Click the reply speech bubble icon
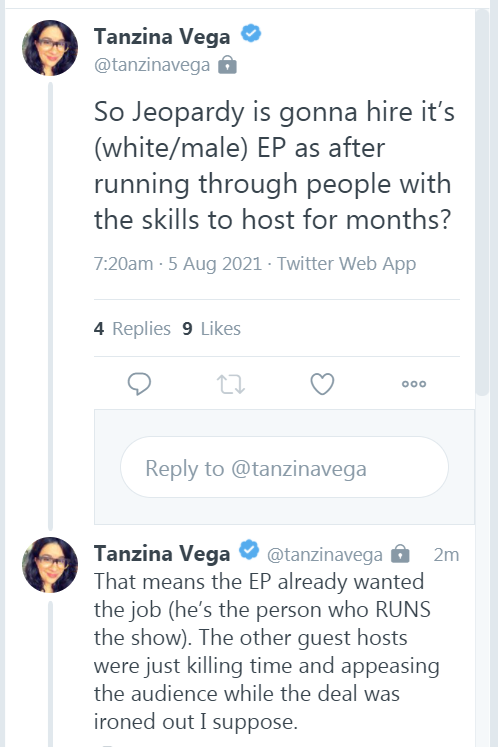 pos(139,384)
